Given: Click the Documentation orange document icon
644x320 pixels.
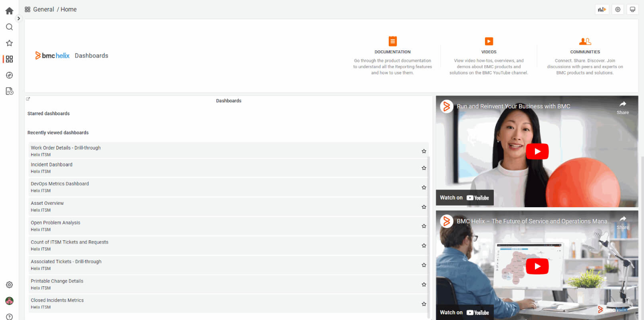Looking at the screenshot, I should click(x=393, y=41).
